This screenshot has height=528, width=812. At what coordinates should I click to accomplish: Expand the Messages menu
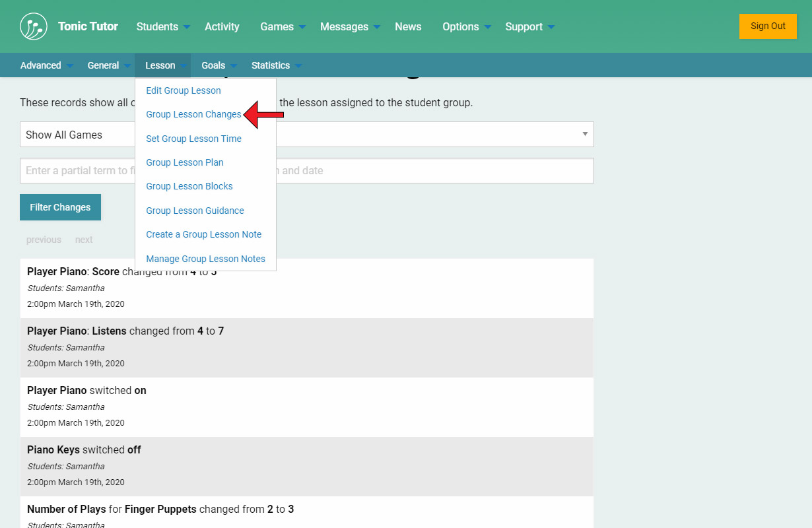(350, 26)
